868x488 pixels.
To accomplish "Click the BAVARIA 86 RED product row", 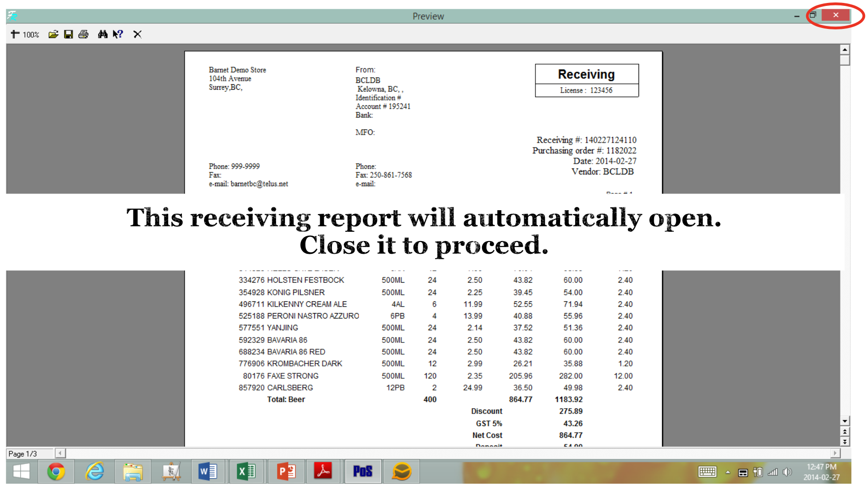I will (x=435, y=352).
